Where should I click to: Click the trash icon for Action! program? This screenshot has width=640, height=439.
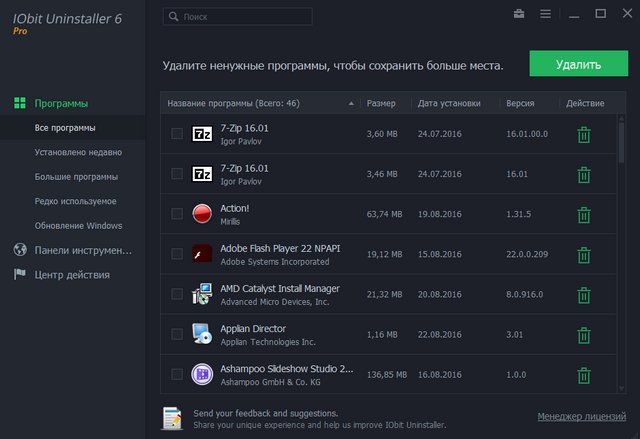[x=583, y=214]
